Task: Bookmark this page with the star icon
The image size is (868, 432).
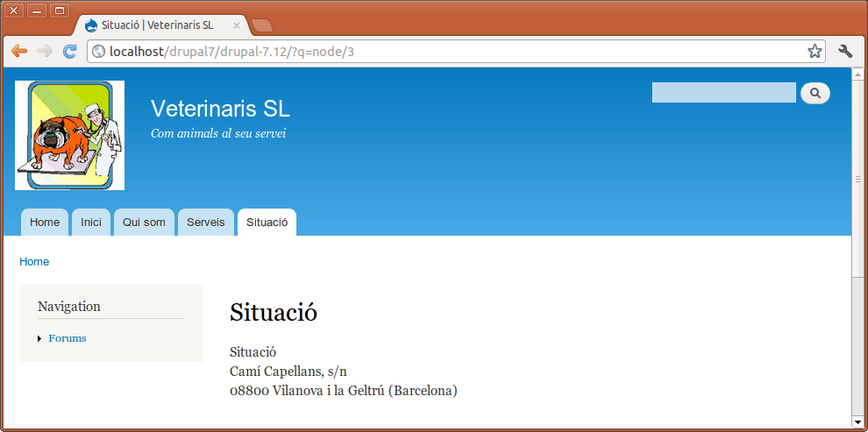Action: (x=815, y=52)
